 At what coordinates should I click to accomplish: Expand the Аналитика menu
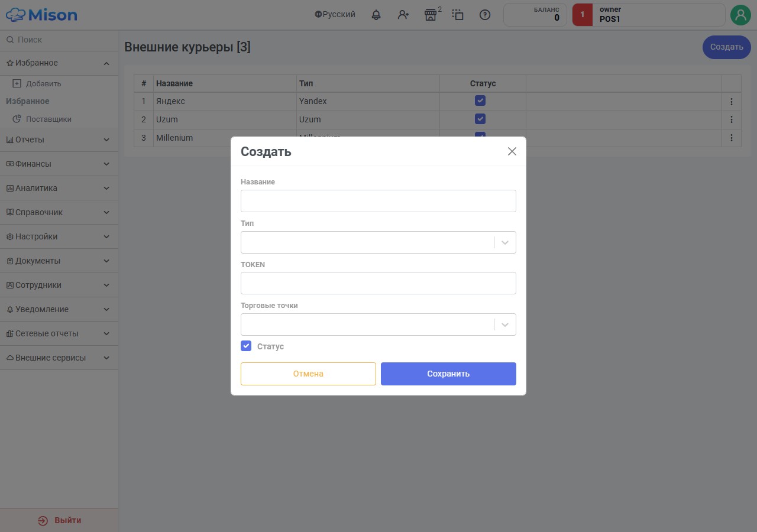[x=59, y=189]
